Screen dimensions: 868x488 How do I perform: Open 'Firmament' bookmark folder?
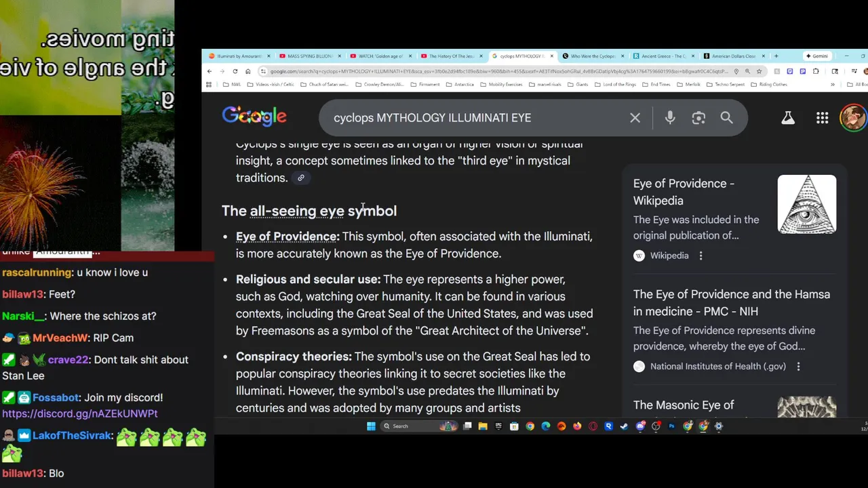425,85
